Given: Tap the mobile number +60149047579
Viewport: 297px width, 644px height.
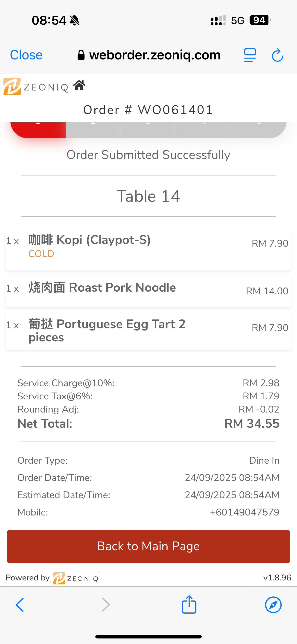Looking at the screenshot, I should [x=245, y=512].
